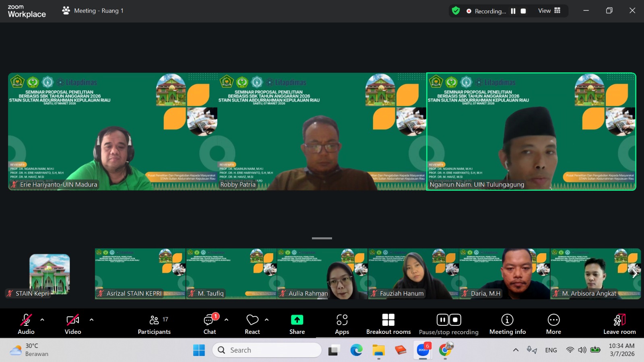Viewport: 644px width, 362px height.
Task: Select Fauziah Hanum's video thumbnail
Action: 413,274
